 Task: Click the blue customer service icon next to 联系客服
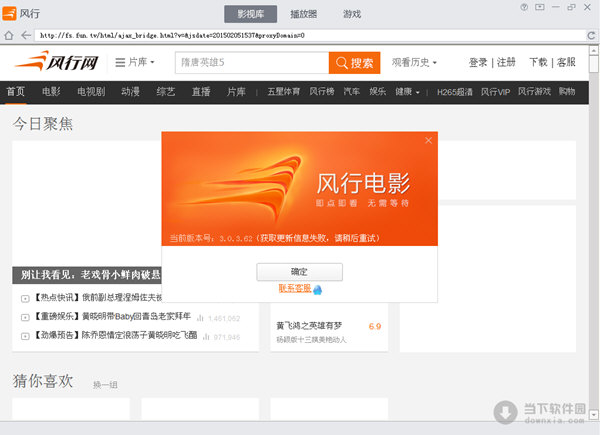click(x=317, y=289)
